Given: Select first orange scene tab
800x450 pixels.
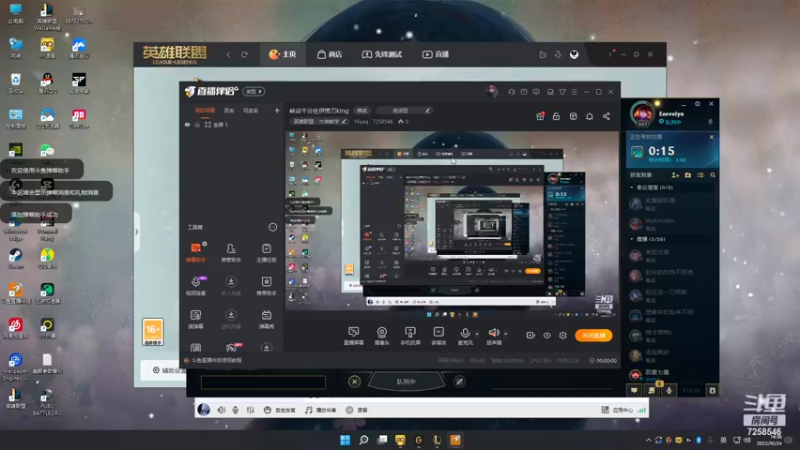Looking at the screenshot, I should (x=205, y=110).
